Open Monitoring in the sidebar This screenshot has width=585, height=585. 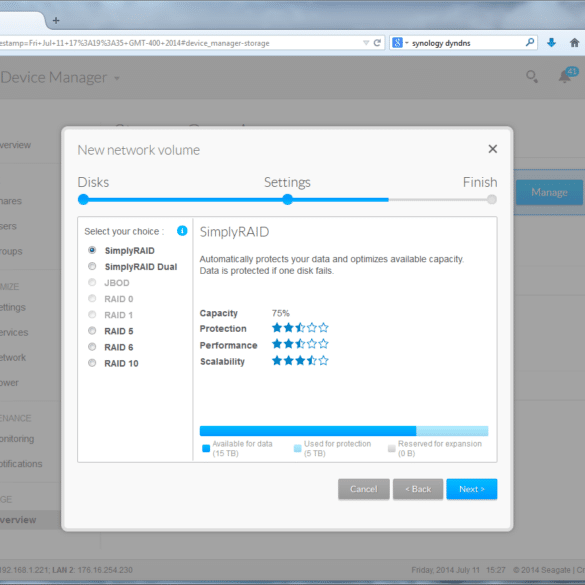pyautogui.click(x=17, y=439)
